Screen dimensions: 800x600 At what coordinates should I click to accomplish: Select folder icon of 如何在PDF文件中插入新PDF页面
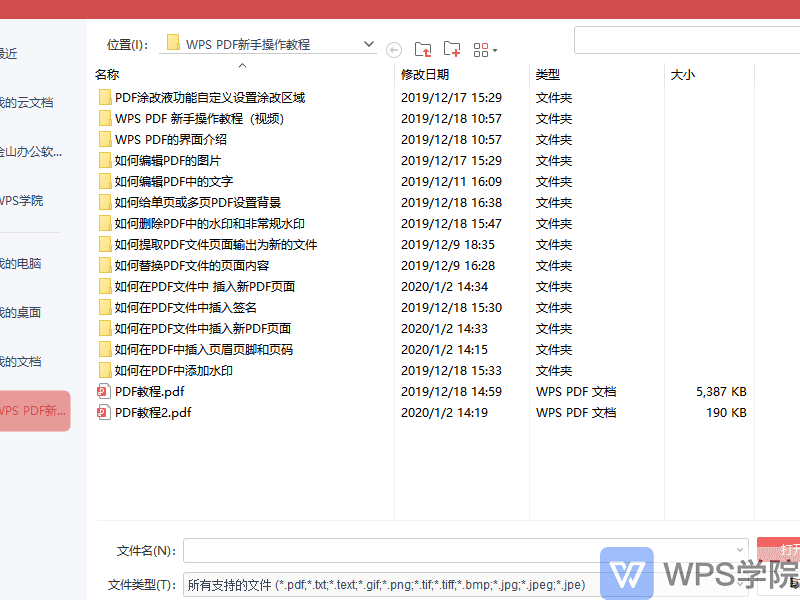click(x=105, y=328)
